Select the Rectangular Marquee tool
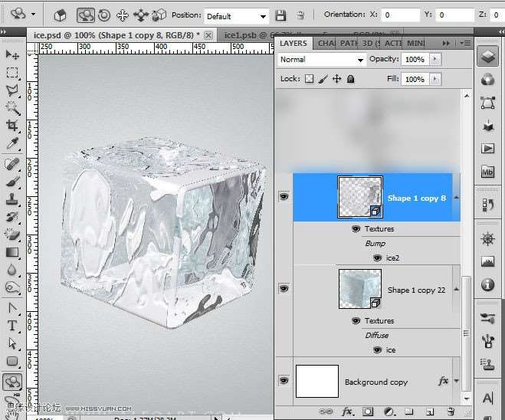 [x=12, y=73]
